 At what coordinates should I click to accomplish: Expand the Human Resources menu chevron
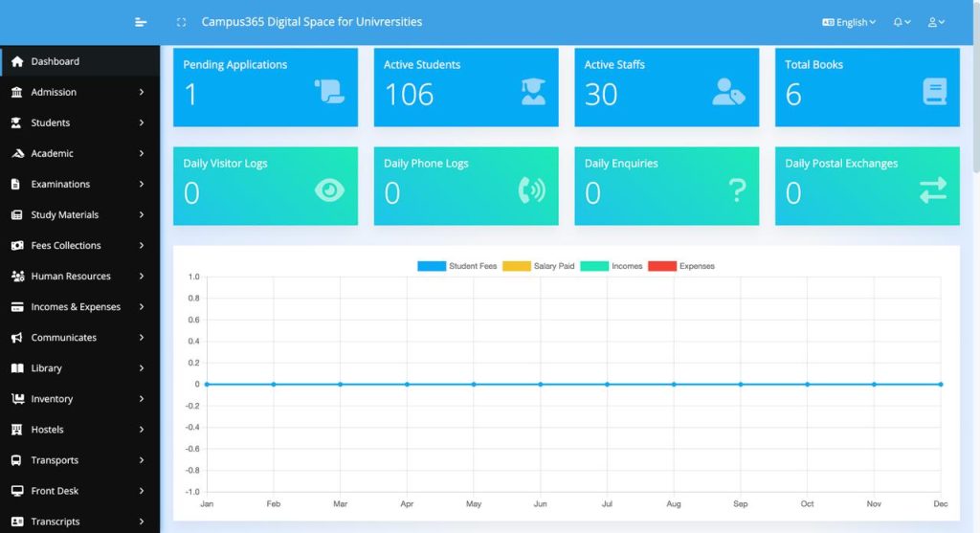[142, 276]
